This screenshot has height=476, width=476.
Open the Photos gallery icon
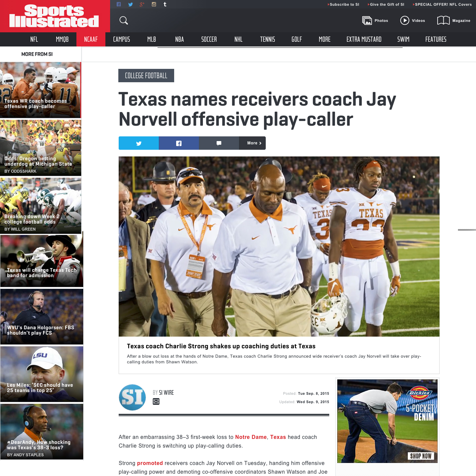(367, 20)
